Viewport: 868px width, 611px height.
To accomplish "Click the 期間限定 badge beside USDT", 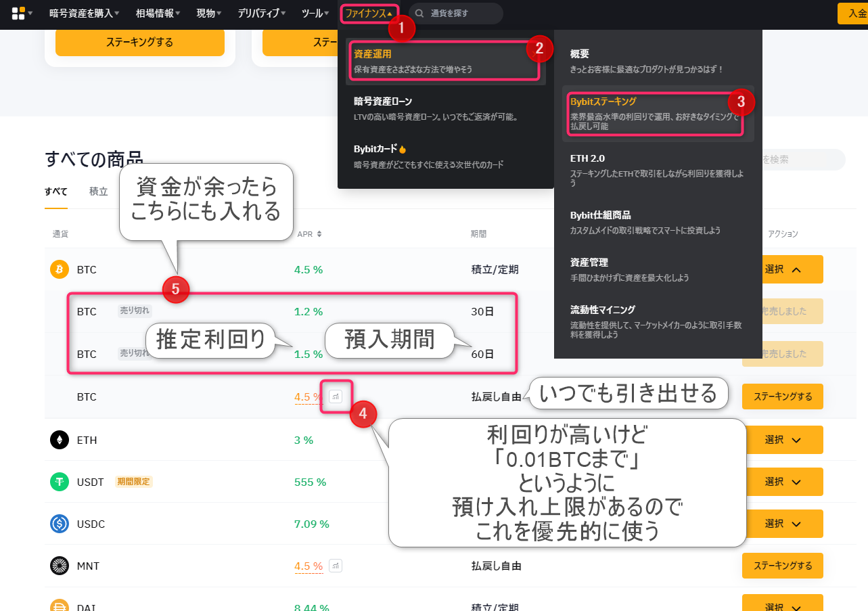I will point(134,482).
